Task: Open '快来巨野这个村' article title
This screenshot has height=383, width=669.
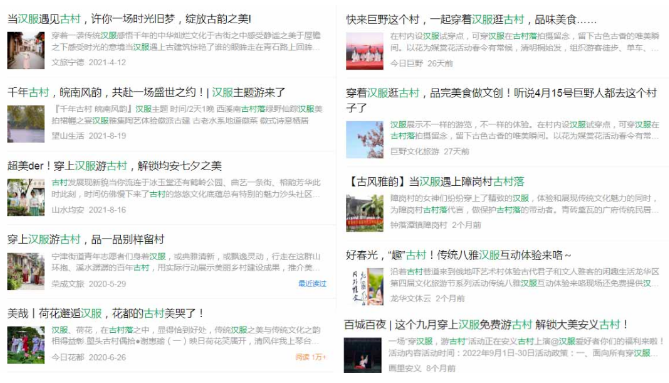Action: point(471,20)
